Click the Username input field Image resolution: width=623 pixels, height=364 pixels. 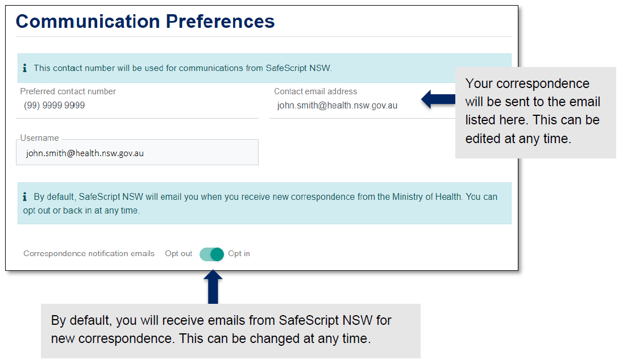(137, 153)
